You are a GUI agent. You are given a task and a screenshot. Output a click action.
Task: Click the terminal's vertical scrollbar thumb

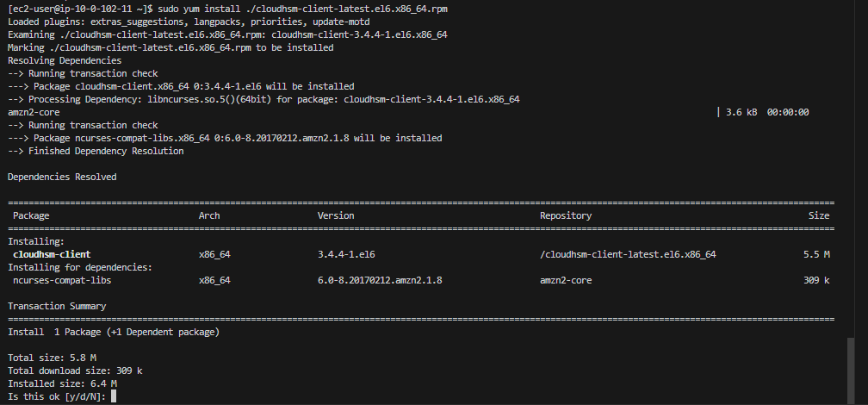click(x=852, y=369)
